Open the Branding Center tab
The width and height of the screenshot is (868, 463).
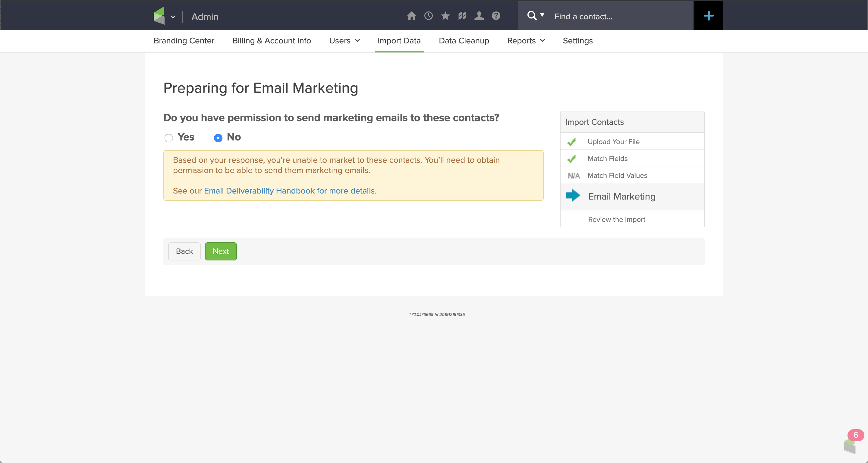click(184, 40)
